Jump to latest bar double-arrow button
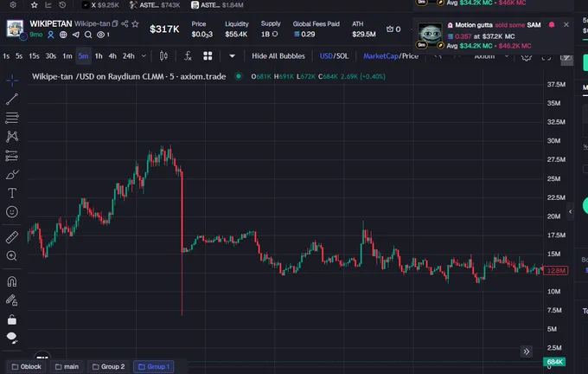 click(527, 351)
